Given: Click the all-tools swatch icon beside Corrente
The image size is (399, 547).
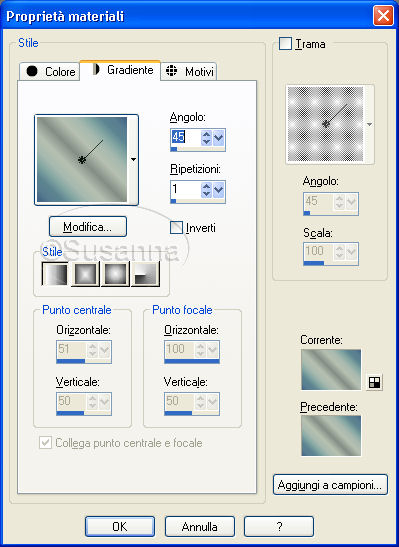Looking at the screenshot, I should tap(374, 383).
